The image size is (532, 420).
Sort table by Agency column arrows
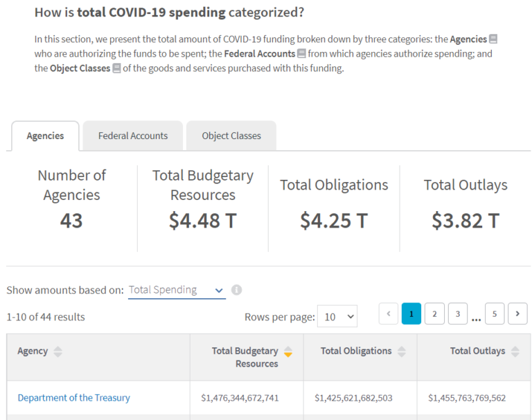(58, 351)
